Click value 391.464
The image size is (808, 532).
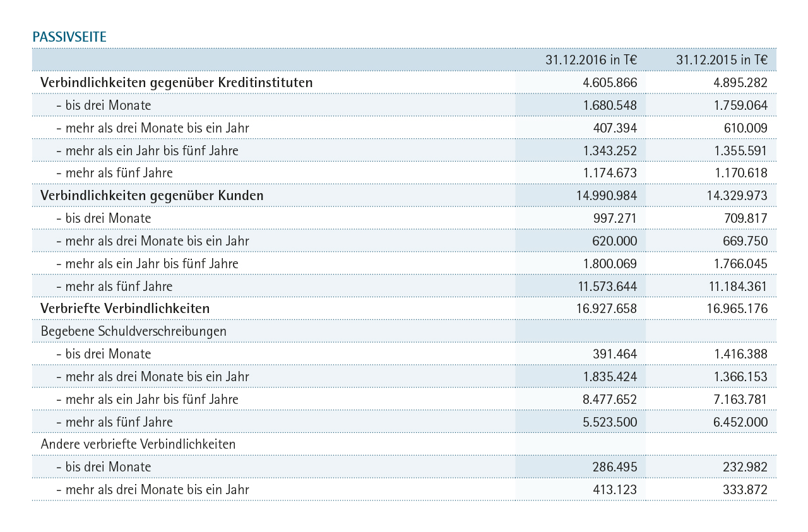tap(615, 354)
